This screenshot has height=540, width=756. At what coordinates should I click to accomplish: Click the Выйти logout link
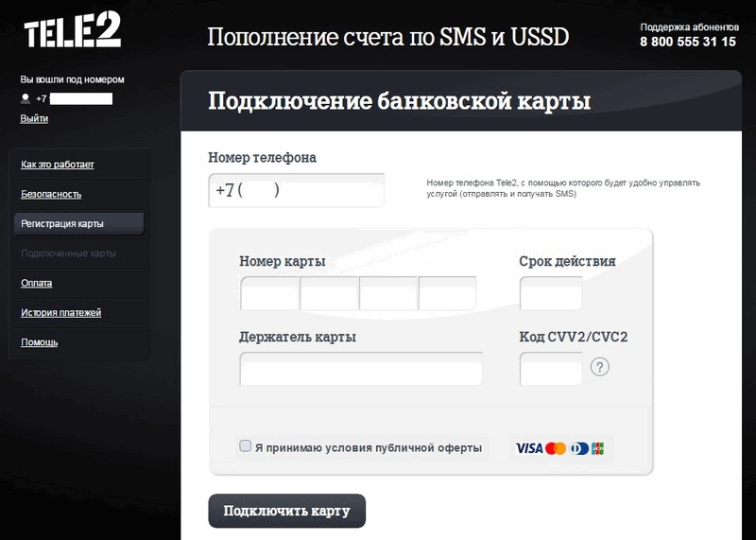coord(34,119)
